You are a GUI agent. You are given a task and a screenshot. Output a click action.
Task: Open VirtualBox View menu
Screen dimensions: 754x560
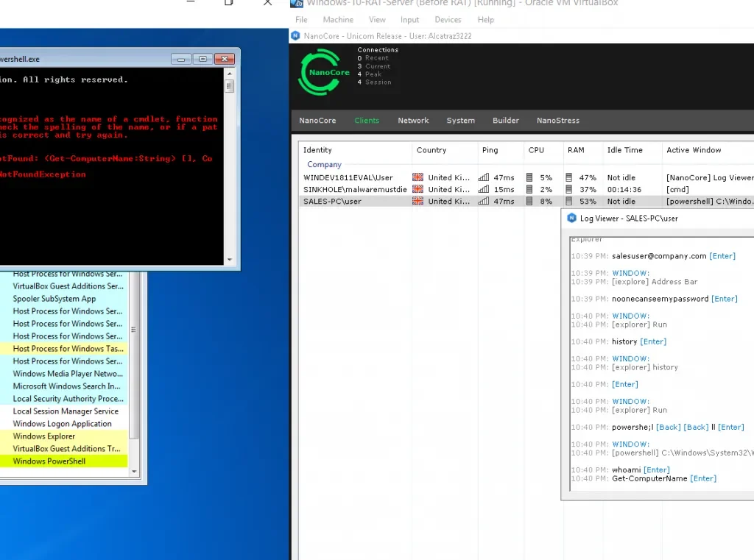377,20
